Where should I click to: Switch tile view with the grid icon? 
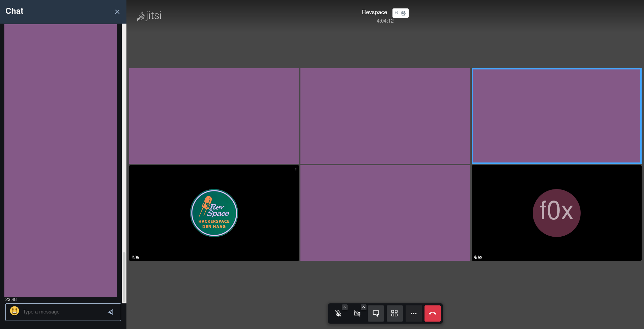pyautogui.click(x=394, y=313)
